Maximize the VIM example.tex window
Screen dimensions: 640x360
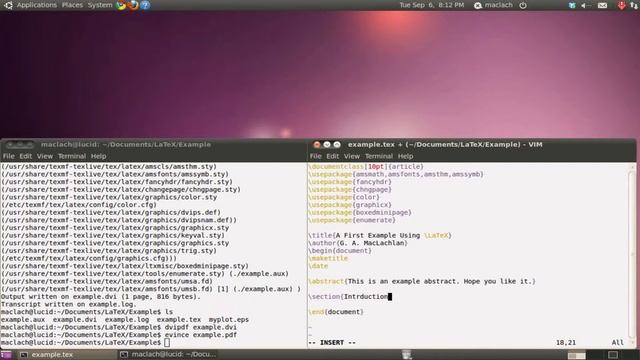click(x=337, y=144)
